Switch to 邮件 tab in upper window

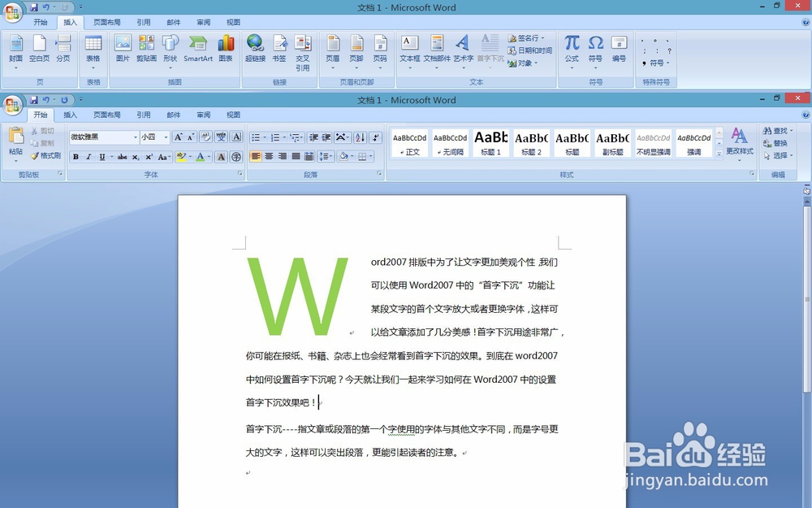[x=174, y=22]
